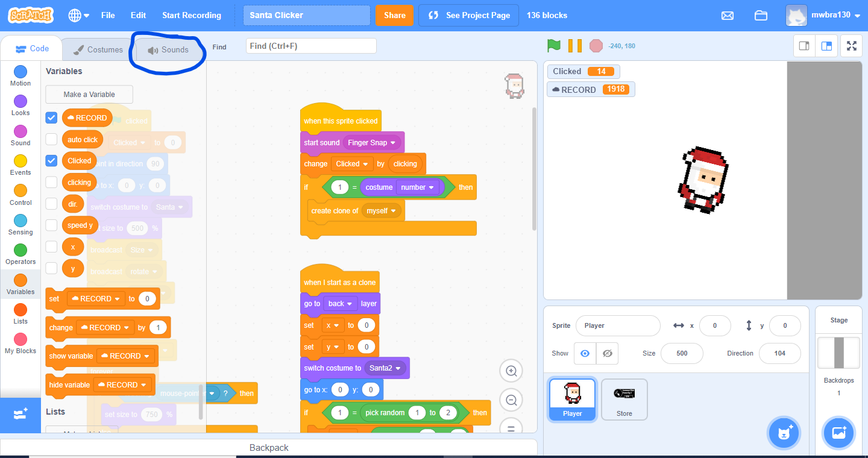Open the Santa2 costume dropdown

[x=385, y=368]
